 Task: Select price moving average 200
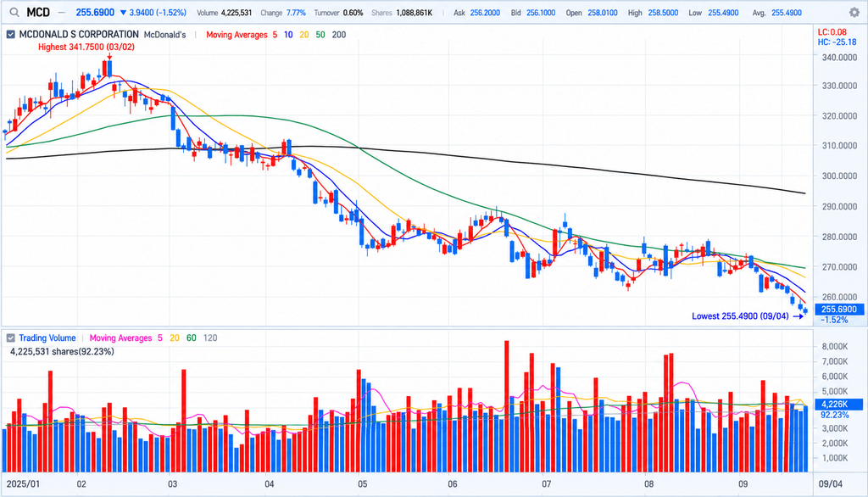[x=339, y=35]
